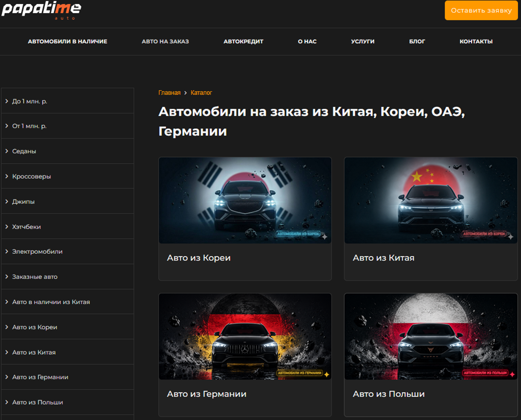Click sparkle icon on Korea card image
Viewport: 521px width, 420px height.
click(x=325, y=237)
